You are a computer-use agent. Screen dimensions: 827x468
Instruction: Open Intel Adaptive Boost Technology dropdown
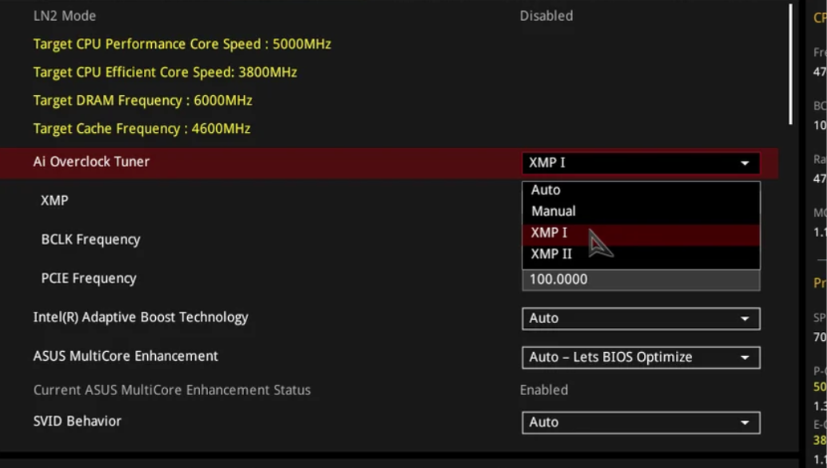641,319
